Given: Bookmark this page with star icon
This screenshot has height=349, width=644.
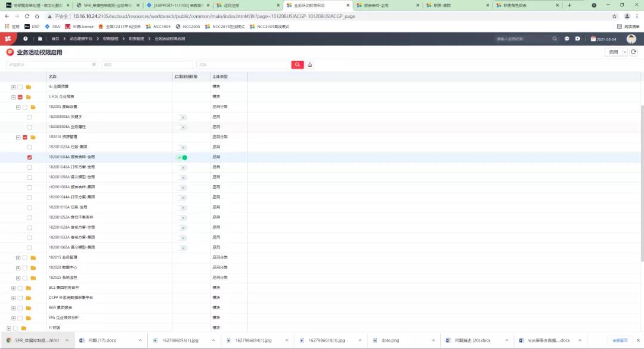Looking at the screenshot, I should (x=614, y=17).
